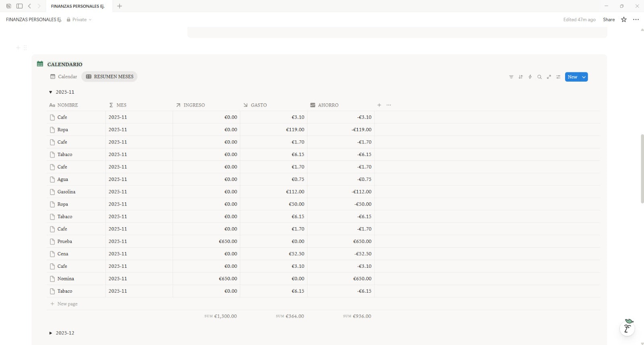This screenshot has width=644, height=345.
Task: Open the Private sharing dropdown
Action: pyautogui.click(x=79, y=19)
